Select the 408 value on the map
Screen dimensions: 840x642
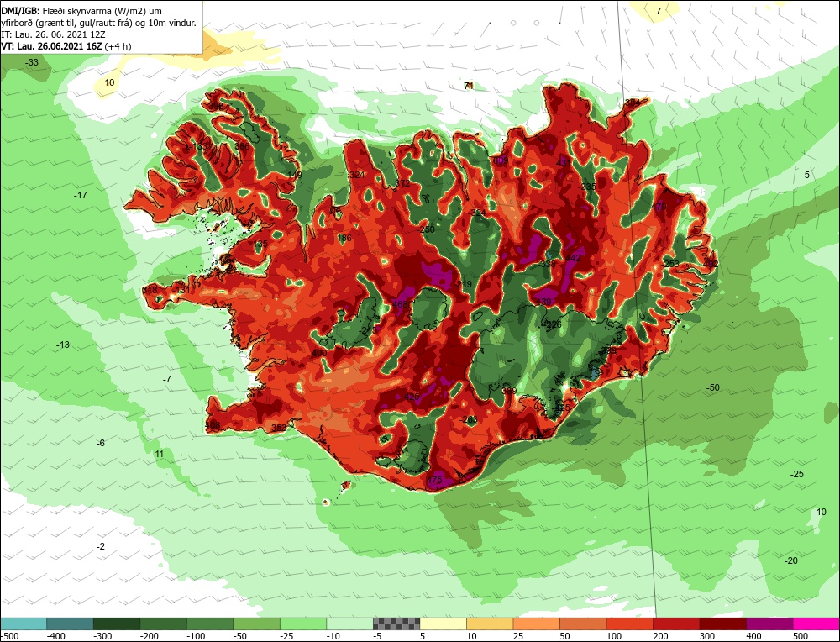tap(213, 425)
